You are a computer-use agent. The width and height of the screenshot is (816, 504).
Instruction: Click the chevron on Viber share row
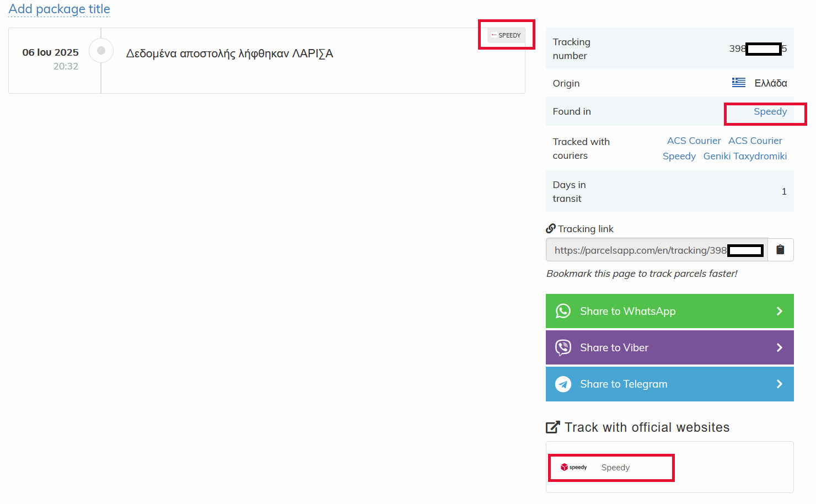click(x=780, y=347)
